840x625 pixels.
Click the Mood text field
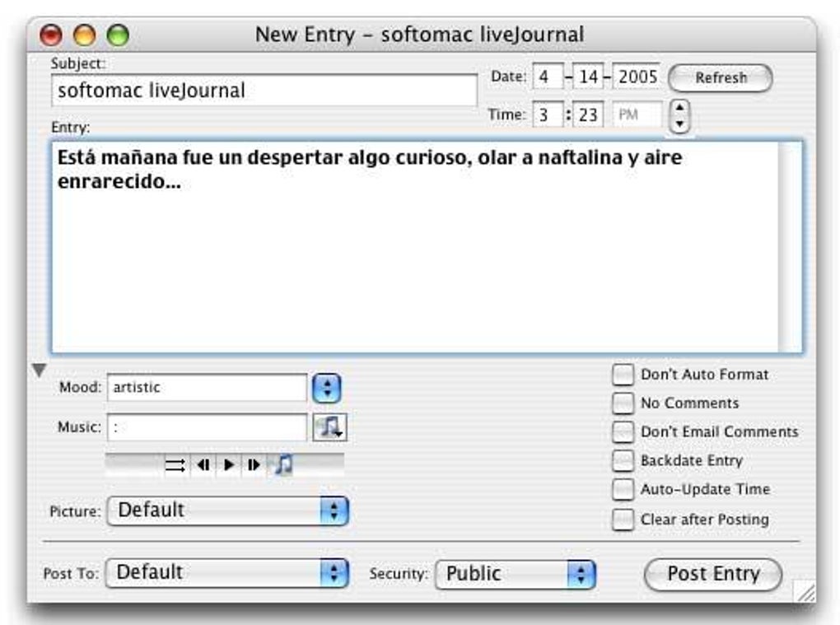pos(208,387)
